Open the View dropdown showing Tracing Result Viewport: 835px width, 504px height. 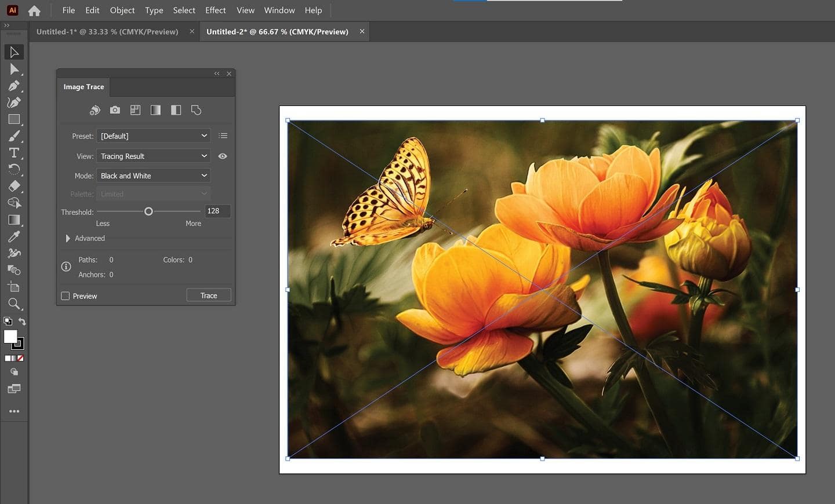click(153, 156)
